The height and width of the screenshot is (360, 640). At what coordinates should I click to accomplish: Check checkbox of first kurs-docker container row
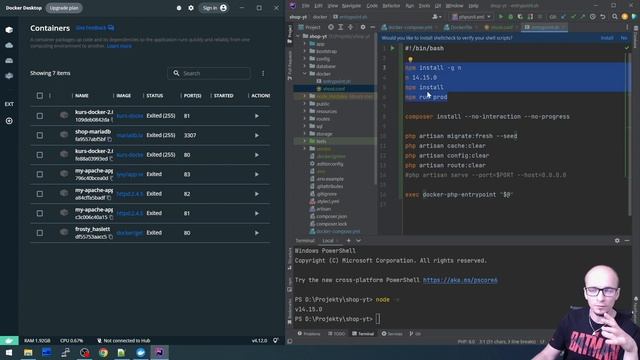[40, 116]
